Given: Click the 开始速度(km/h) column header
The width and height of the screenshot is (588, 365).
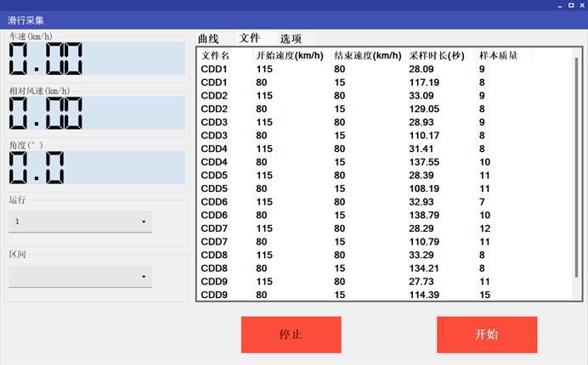Looking at the screenshot, I should (x=290, y=55).
